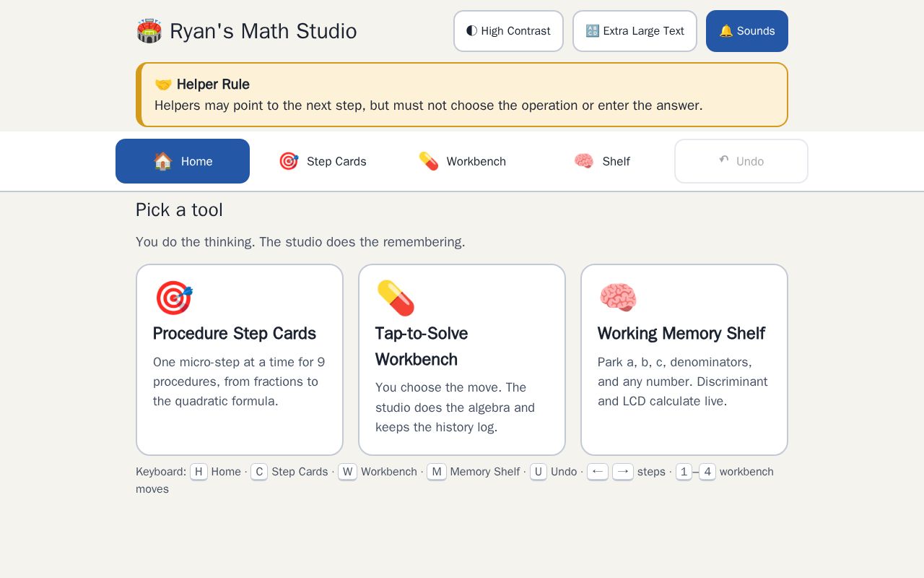The image size is (924, 578).
Task: Click the large pill icon on Tap-to-Solve card
Action: point(396,298)
